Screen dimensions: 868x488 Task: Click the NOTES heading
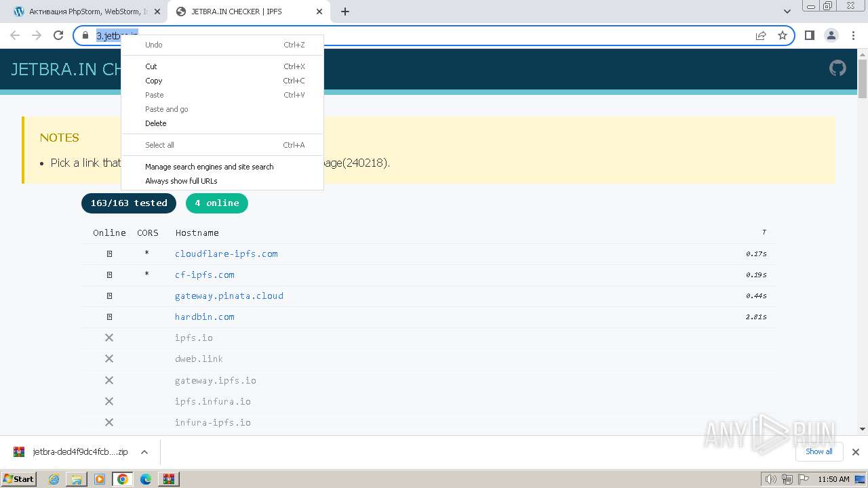click(x=60, y=138)
